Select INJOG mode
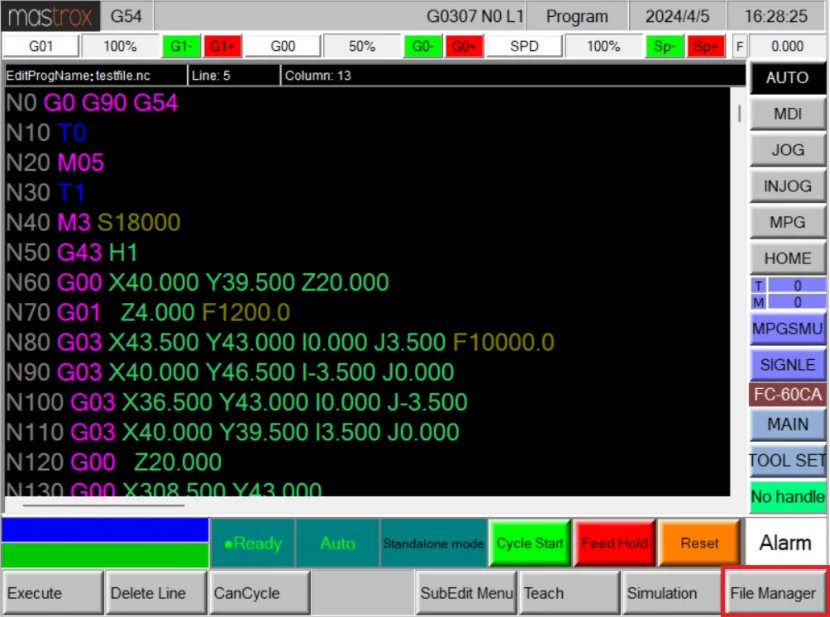830x617 pixels. (x=787, y=186)
